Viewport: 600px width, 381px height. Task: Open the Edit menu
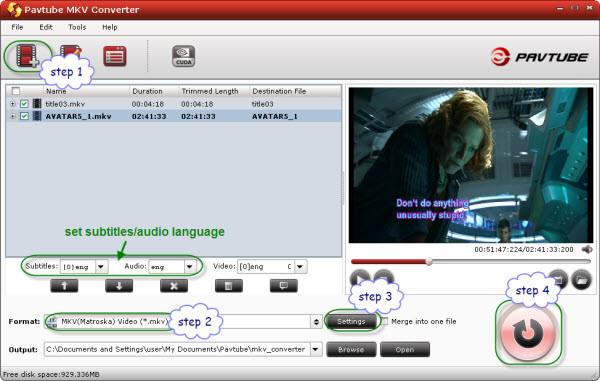tap(46, 27)
